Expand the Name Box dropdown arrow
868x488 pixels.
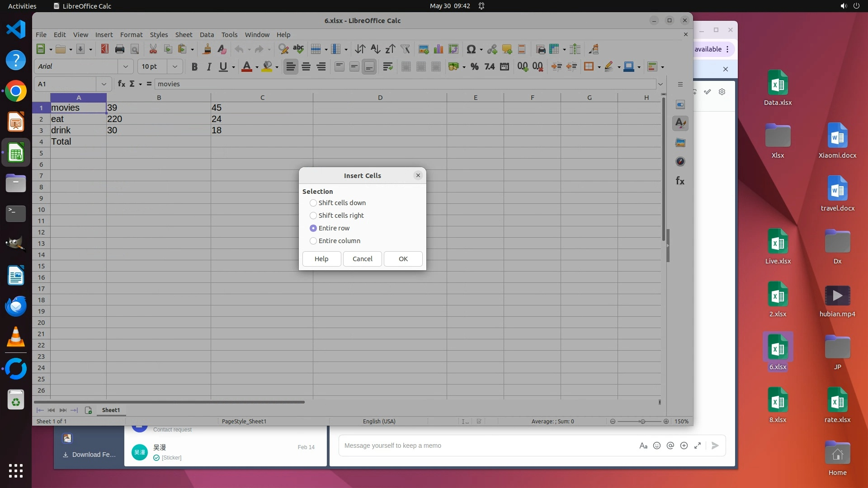point(104,84)
